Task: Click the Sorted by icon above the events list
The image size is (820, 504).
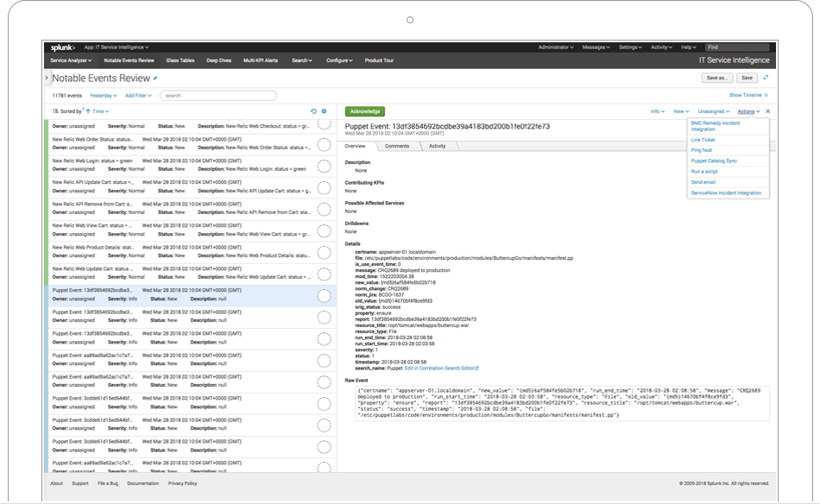Action: coord(55,111)
